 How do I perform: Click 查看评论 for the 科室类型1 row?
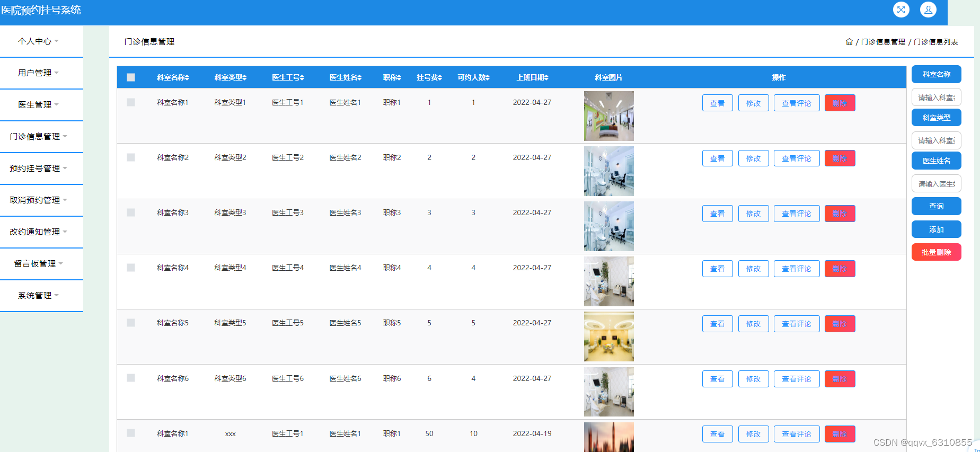(797, 103)
